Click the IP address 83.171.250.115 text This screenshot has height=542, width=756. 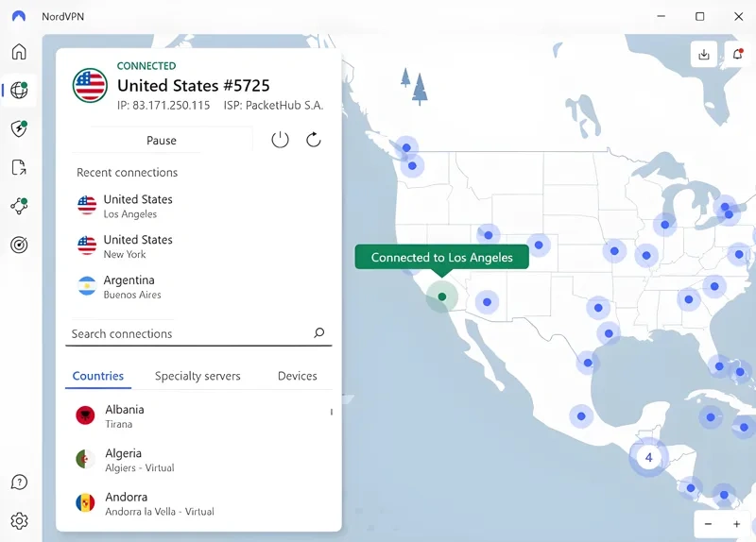pyautogui.click(x=163, y=105)
